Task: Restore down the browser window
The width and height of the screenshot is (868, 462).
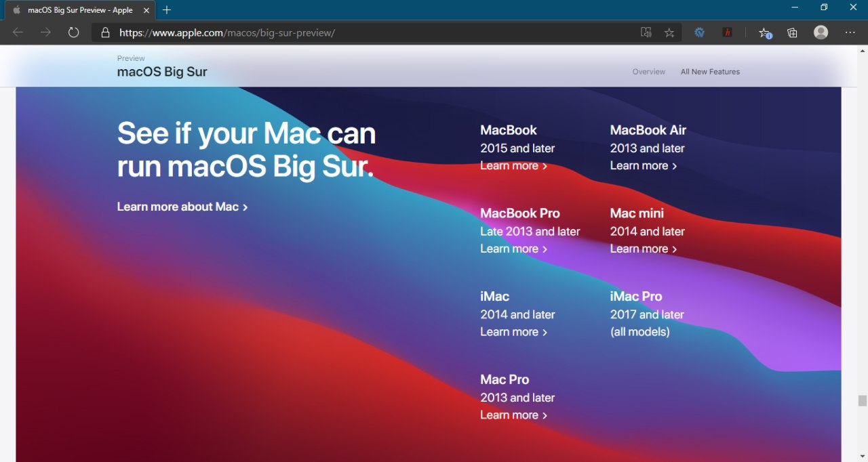Action: click(x=824, y=7)
